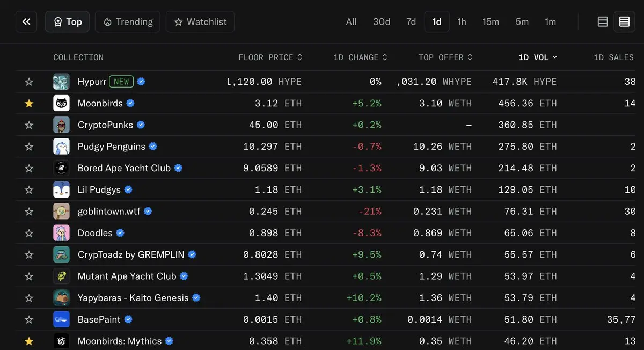644x350 pixels.
Task: Star the Hypurr collection
Action: 29,82
